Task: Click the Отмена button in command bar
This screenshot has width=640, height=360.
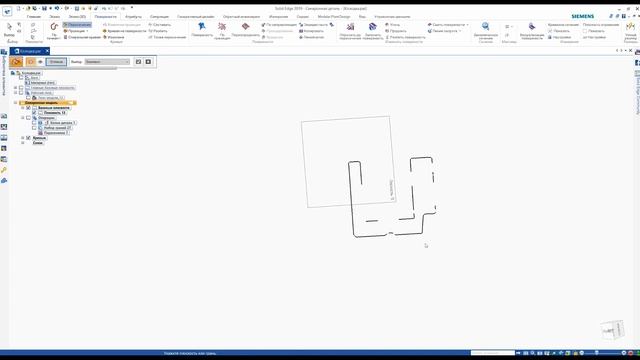Action: pos(56,62)
